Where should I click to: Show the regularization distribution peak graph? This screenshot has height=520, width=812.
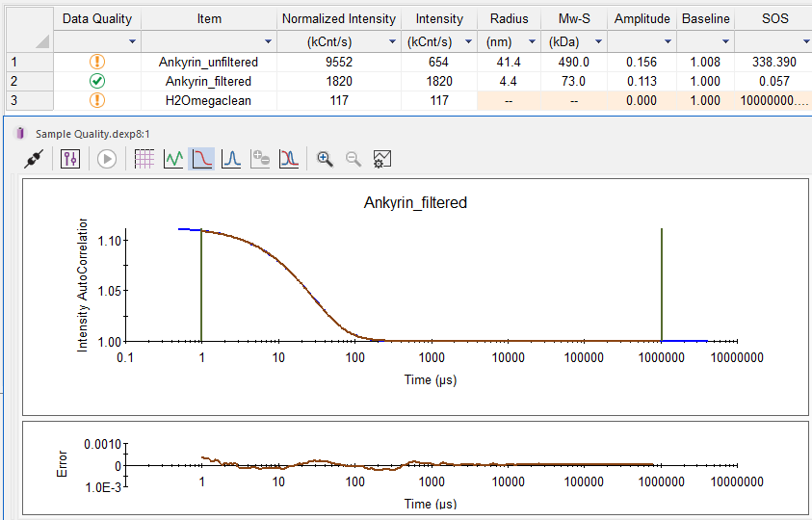click(x=231, y=159)
